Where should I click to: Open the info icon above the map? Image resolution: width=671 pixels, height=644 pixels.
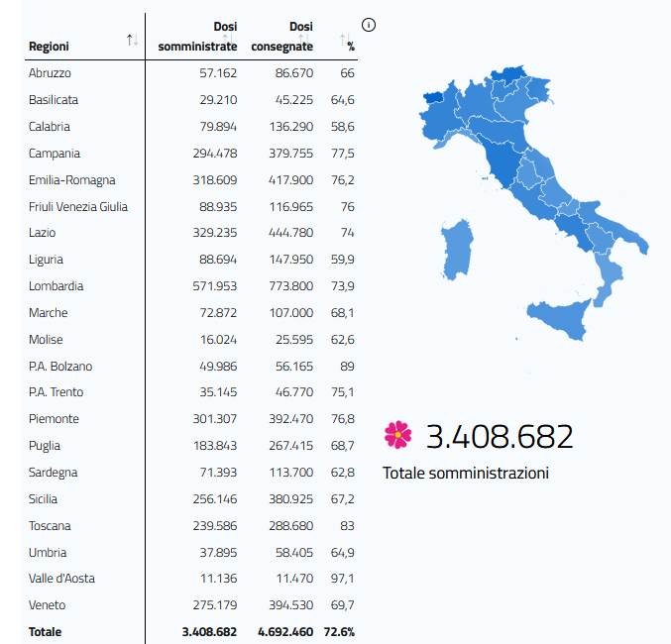tap(370, 25)
